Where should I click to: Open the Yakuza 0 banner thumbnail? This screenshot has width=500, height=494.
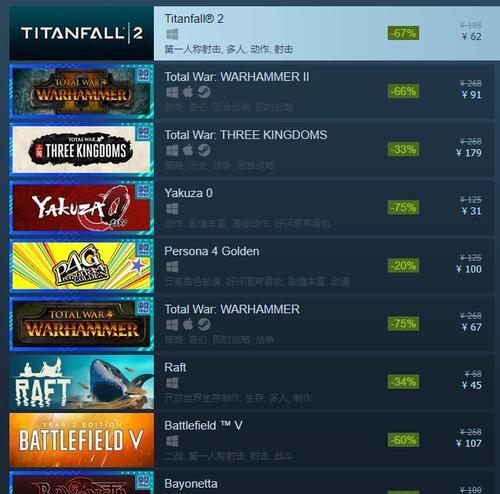(x=82, y=208)
